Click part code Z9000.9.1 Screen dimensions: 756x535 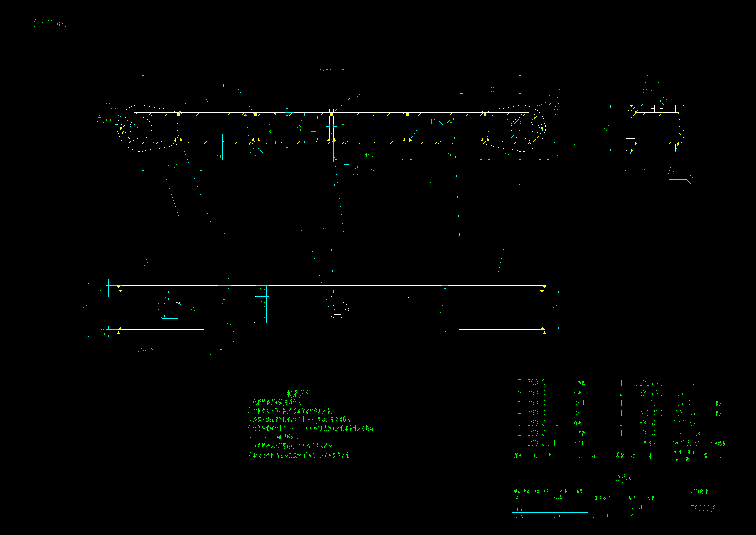pyautogui.click(x=542, y=443)
